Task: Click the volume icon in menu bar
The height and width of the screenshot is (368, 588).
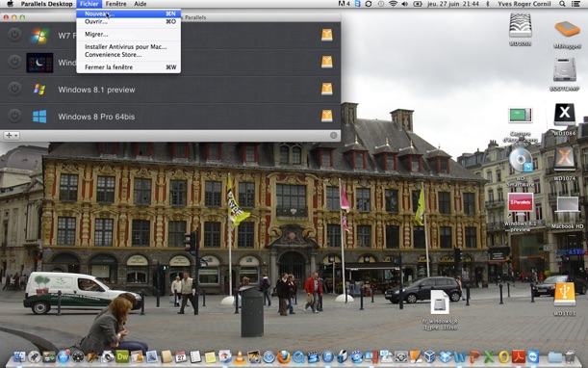Action: (405, 4)
